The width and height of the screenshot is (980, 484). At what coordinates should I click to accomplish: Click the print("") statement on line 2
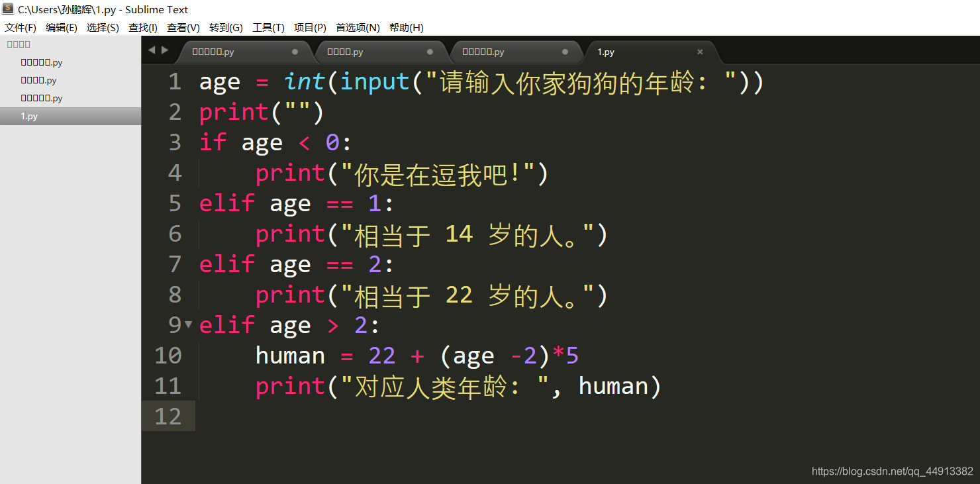pos(262,113)
